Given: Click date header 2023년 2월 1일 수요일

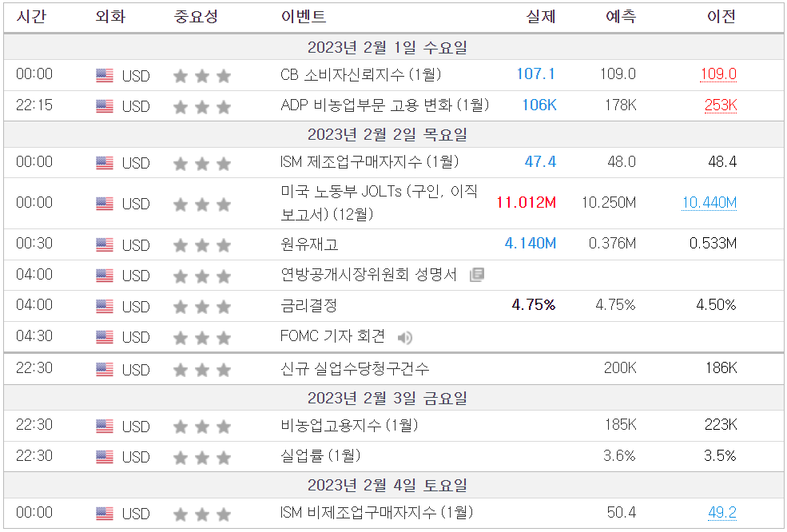Looking at the screenshot, I should point(388,48).
